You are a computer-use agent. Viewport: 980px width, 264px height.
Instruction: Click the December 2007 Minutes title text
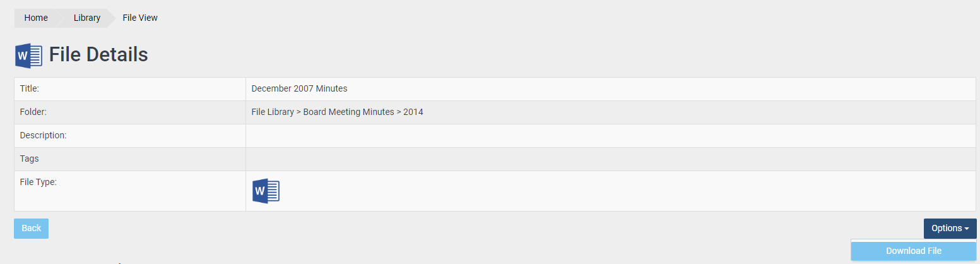(299, 88)
